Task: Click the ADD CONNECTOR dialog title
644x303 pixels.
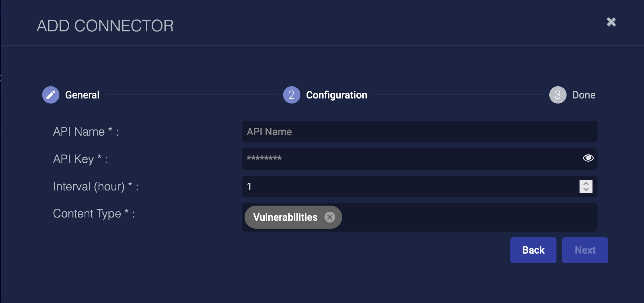Action: coord(105,26)
